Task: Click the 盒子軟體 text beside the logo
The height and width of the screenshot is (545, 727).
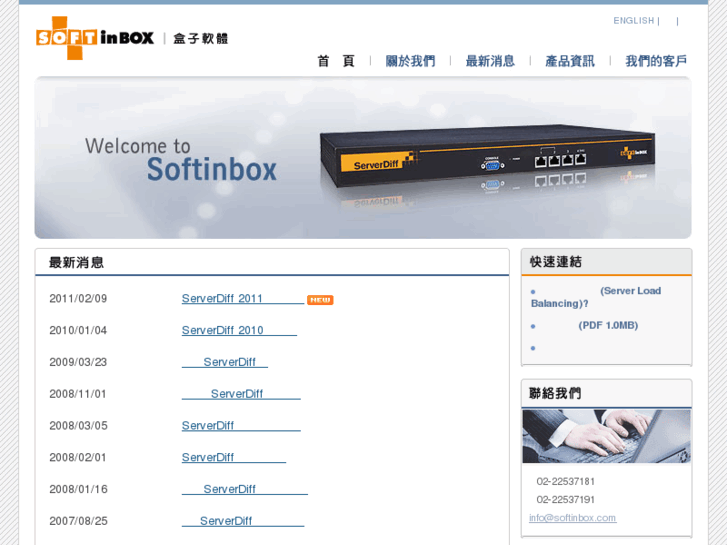Action: tap(201, 38)
